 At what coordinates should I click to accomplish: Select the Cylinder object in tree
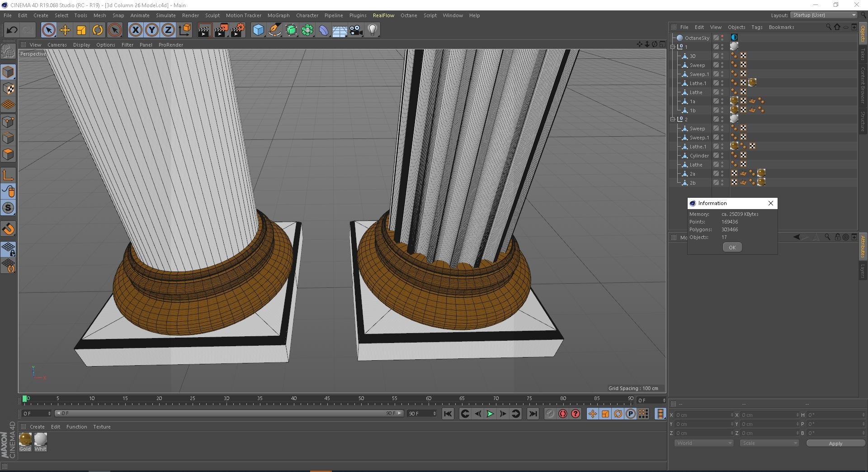699,156
